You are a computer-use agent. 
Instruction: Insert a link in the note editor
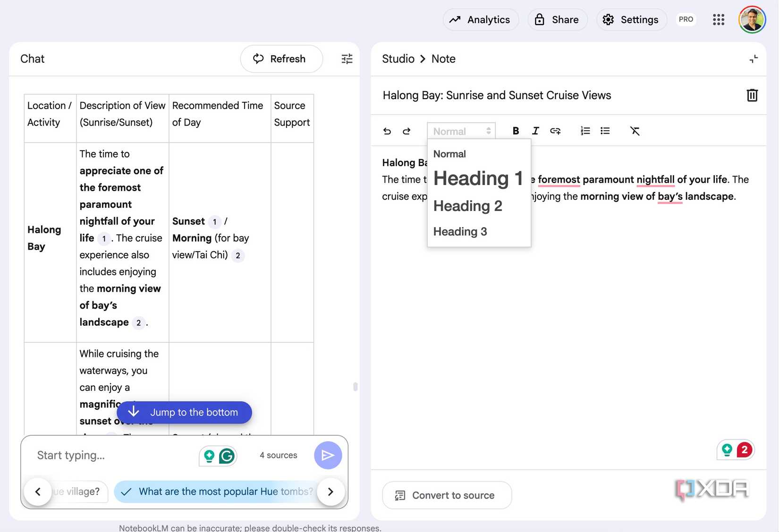pos(555,131)
